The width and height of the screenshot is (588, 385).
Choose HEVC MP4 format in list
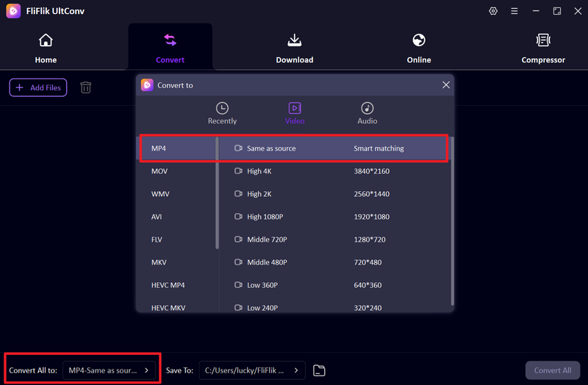176,285
